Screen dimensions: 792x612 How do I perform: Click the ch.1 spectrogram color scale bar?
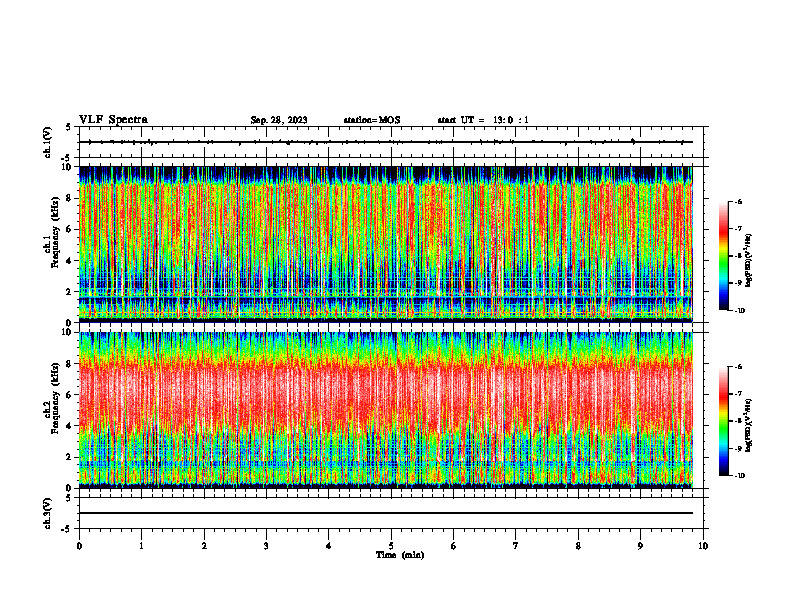click(723, 256)
